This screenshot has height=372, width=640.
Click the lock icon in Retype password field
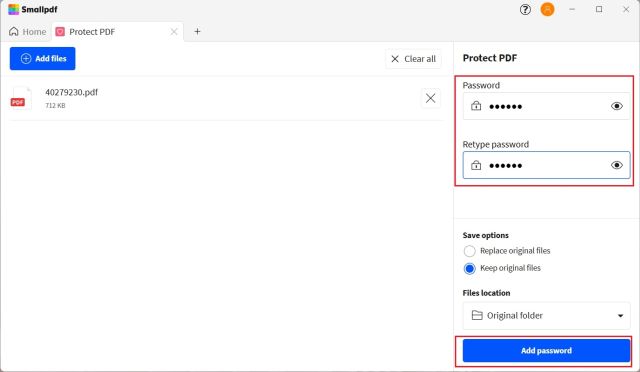pyautogui.click(x=476, y=165)
